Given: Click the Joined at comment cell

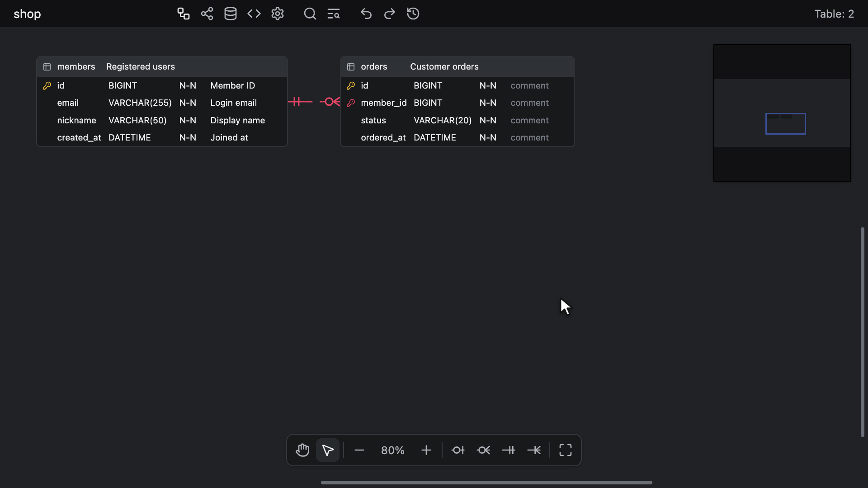Looking at the screenshot, I should (229, 137).
